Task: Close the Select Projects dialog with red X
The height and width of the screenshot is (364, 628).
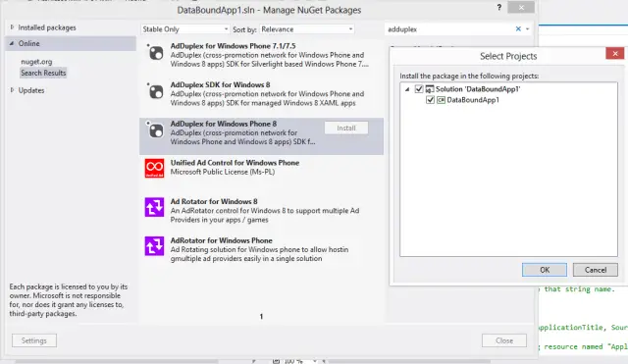Action: [615, 53]
